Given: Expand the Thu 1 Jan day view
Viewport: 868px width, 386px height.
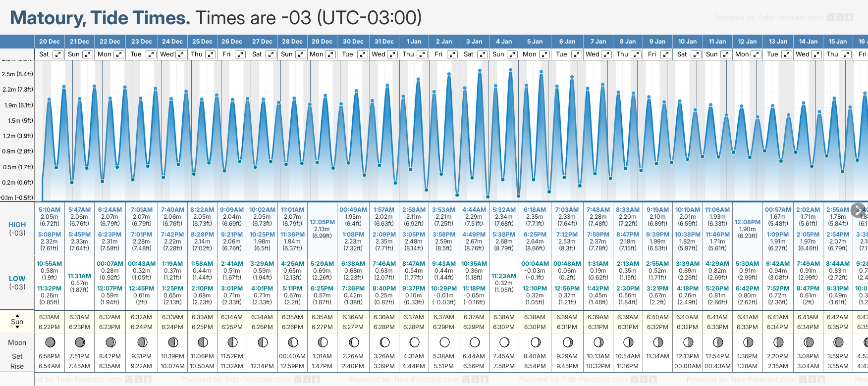Looking at the screenshot, I should tap(422, 54).
